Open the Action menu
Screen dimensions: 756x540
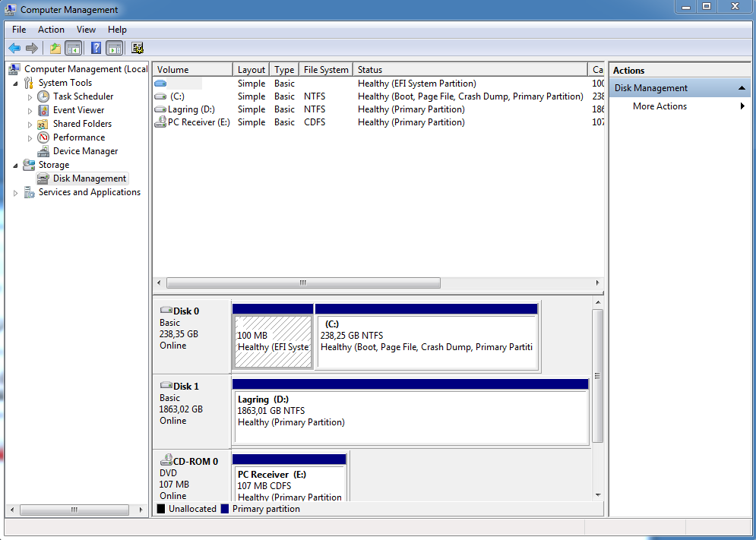[x=51, y=30]
